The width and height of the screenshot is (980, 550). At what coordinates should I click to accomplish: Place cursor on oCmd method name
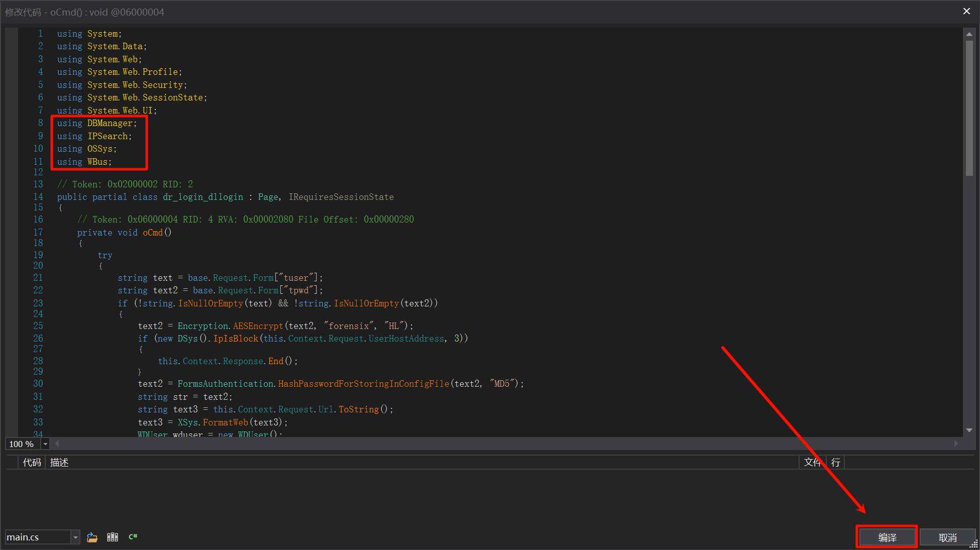tap(153, 233)
